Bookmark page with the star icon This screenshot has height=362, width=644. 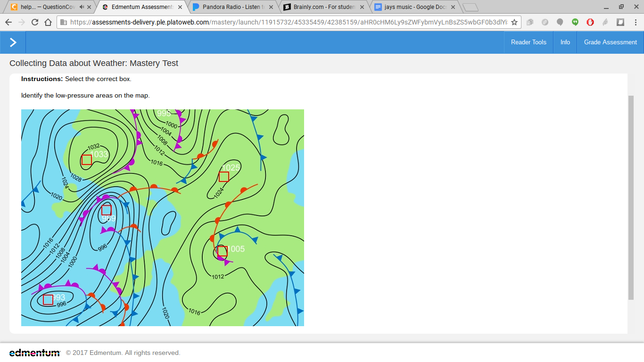point(514,22)
